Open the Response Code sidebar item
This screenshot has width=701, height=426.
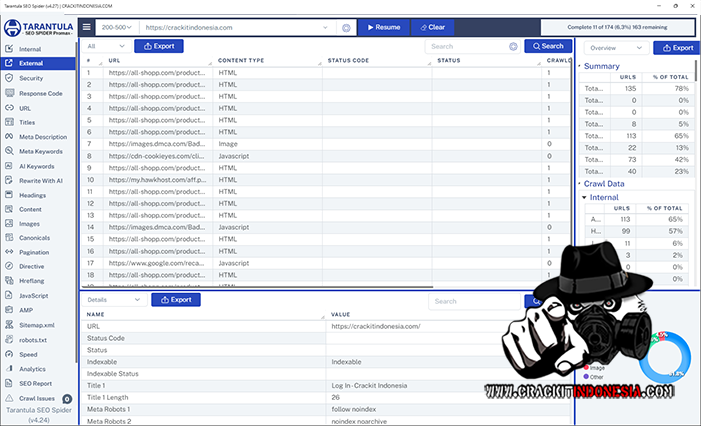[x=40, y=93]
